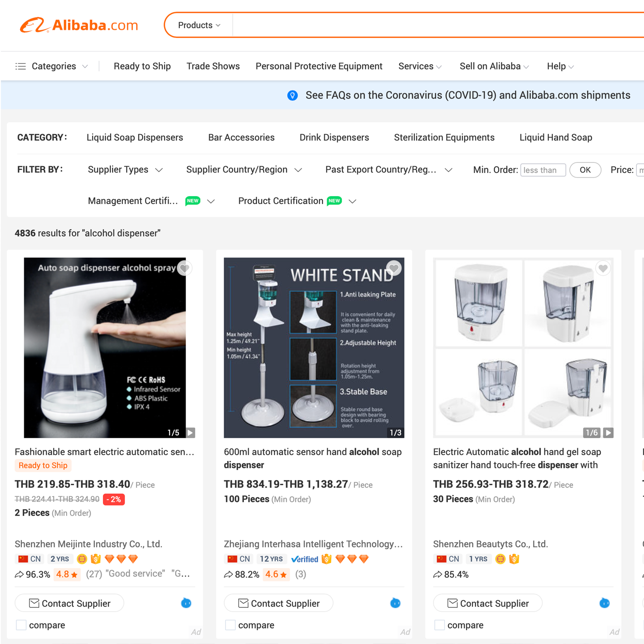This screenshot has height=644, width=644.
Task: Click heart icon on White Stand product
Action: 394,268
